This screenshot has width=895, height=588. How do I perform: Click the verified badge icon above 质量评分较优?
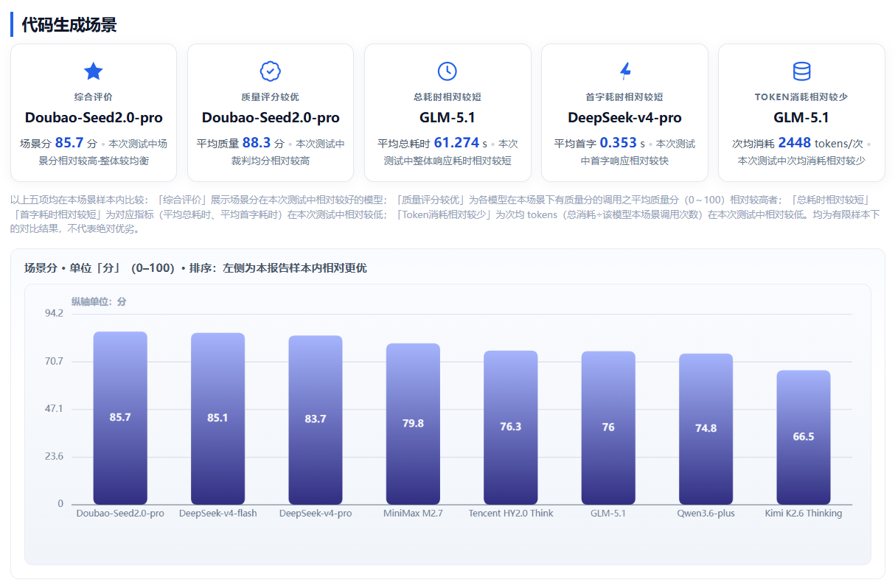tap(271, 71)
